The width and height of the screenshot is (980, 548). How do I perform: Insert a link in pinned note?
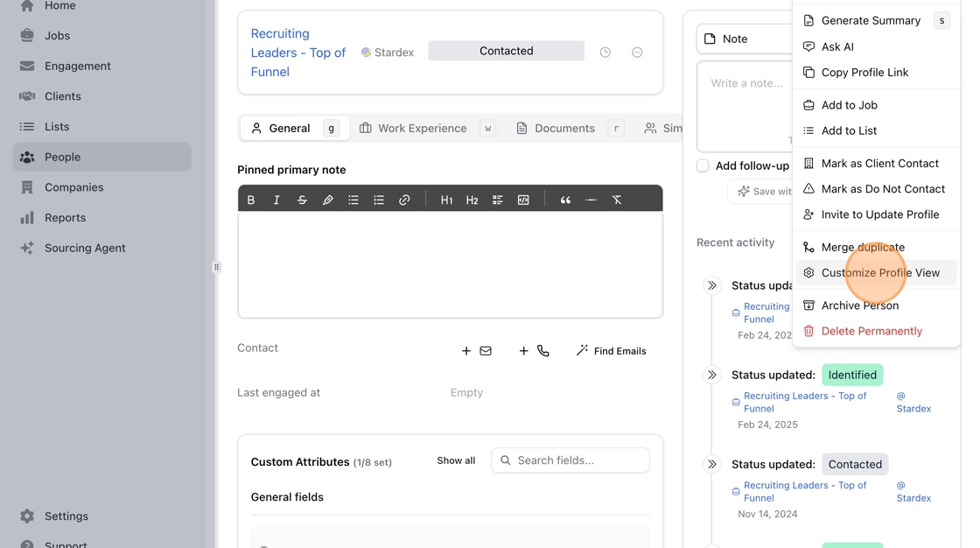404,200
